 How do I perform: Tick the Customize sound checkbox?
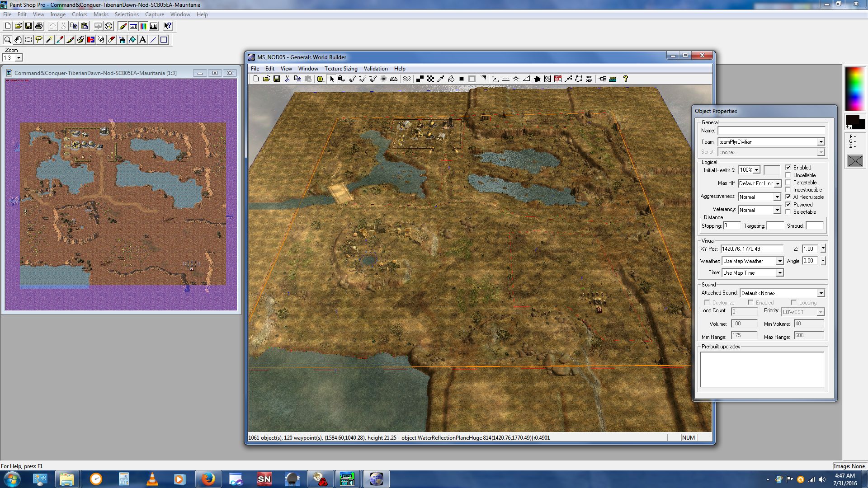[707, 302]
